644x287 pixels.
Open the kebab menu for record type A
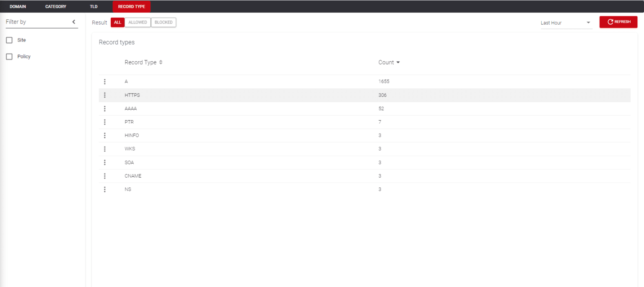coord(105,81)
